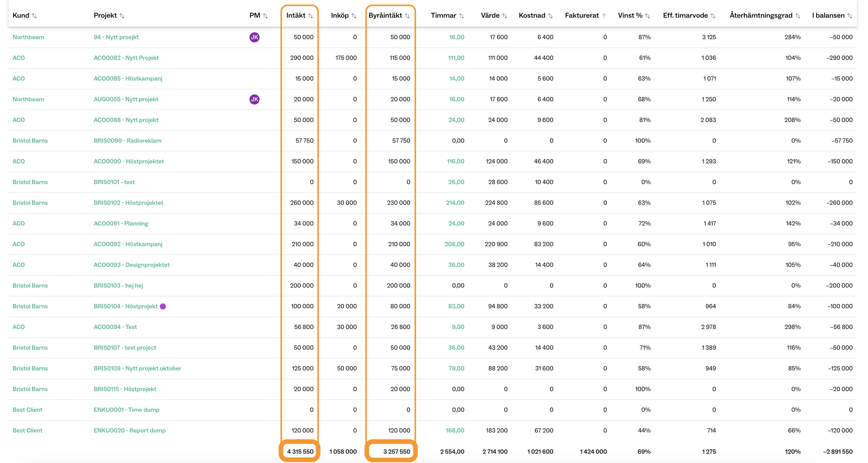Open Best Client on Report dump row
This screenshot has width=868, height=463.
(27, 431)
